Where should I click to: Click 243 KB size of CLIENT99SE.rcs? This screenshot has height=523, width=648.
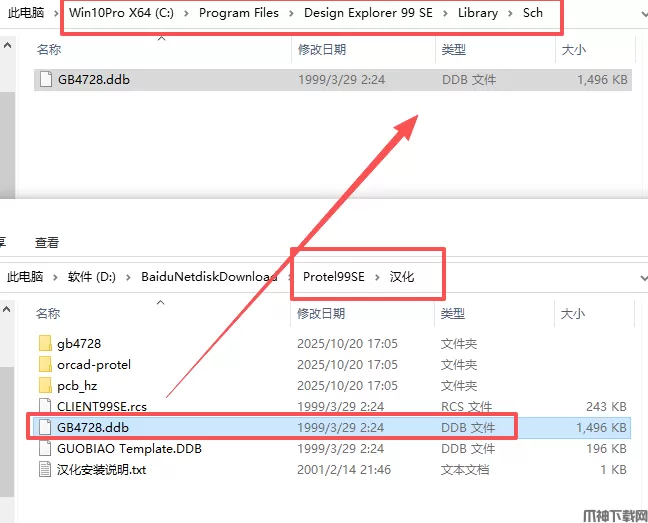click(x=606, y=407)
